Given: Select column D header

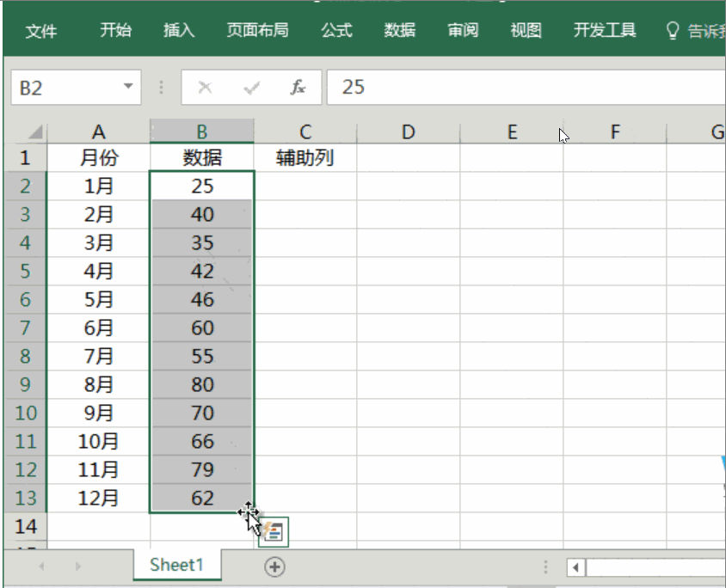Looking at the screenshot, I should click(409, 132).
